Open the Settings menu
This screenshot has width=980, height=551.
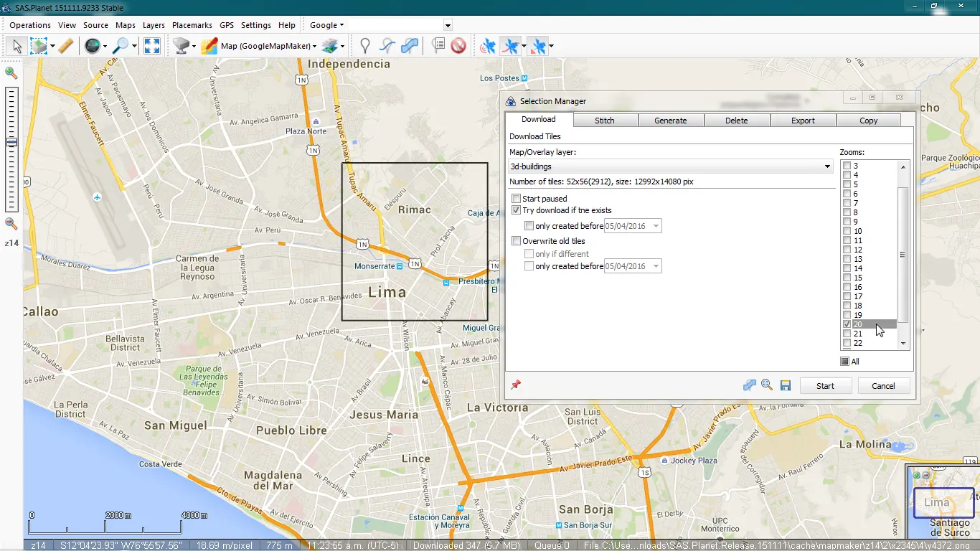(256, 25)
